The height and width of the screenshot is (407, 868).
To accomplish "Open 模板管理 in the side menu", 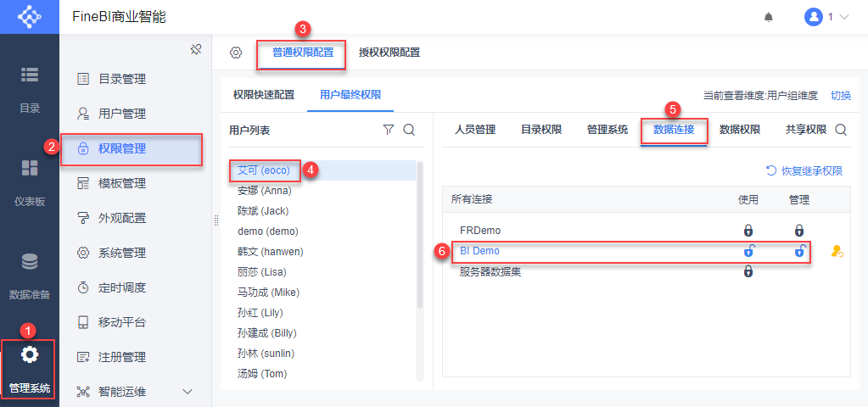I will 122,183.
